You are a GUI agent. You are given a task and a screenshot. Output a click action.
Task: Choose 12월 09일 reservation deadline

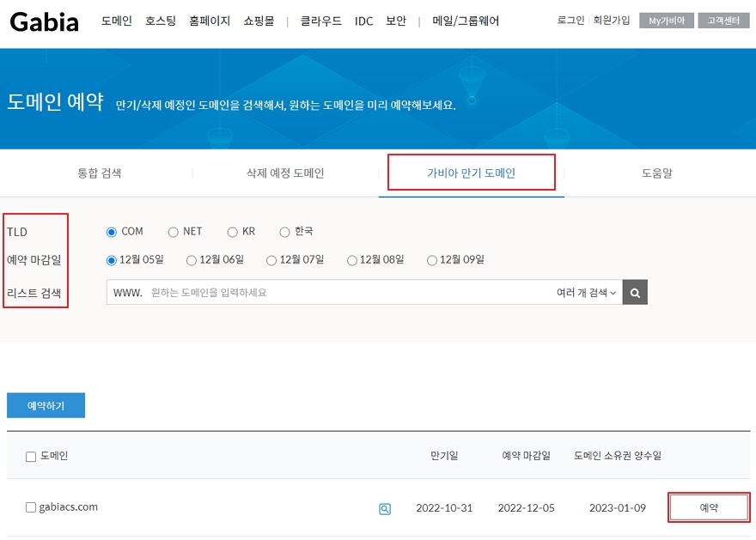tap(432, 260)
